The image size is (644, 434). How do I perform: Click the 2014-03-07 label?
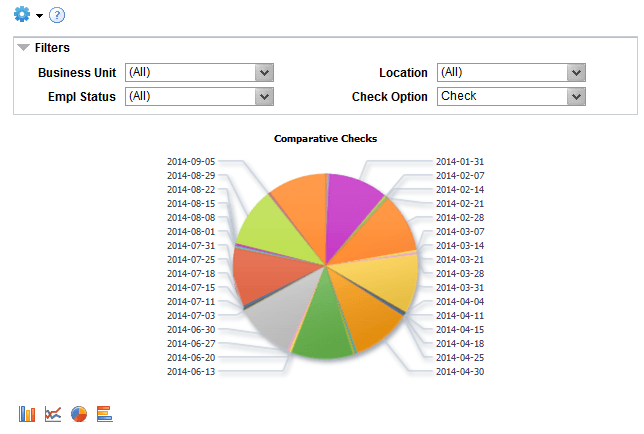[x=460, y=232]
